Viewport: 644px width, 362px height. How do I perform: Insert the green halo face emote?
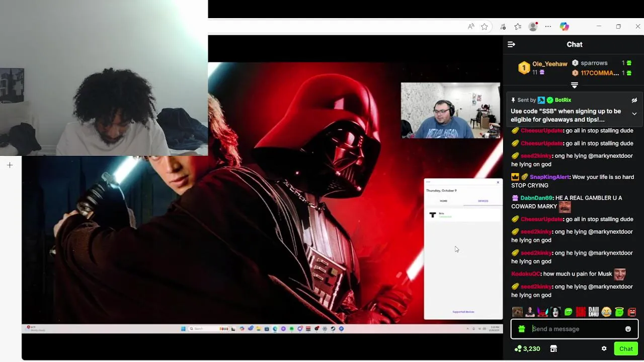(x=619, y=312)
